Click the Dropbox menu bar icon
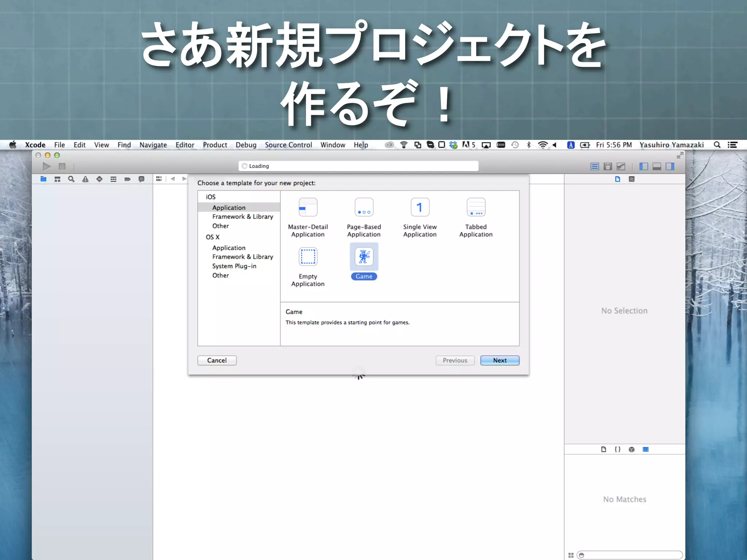747x560 pixels. (453, 145)
